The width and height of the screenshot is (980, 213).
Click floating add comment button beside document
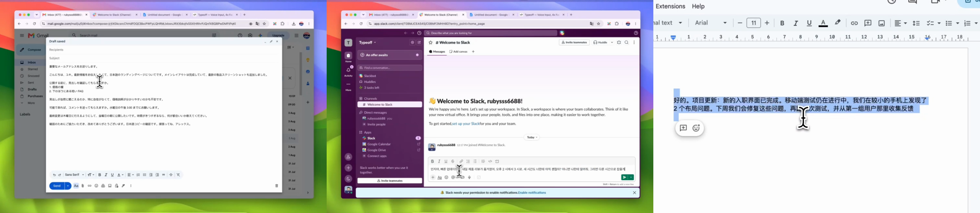(x=683, y=128)
